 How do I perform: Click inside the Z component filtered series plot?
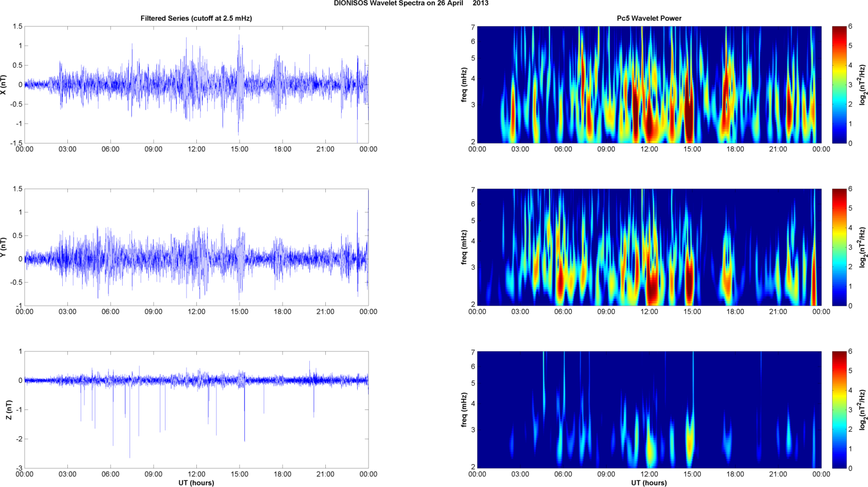196,409
